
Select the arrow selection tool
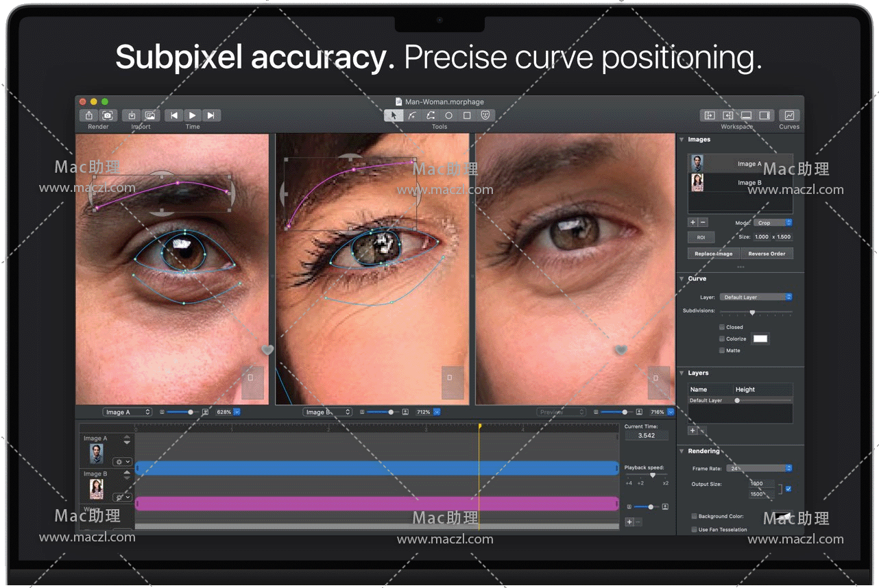pyautogui.click(x=394, y=116)
